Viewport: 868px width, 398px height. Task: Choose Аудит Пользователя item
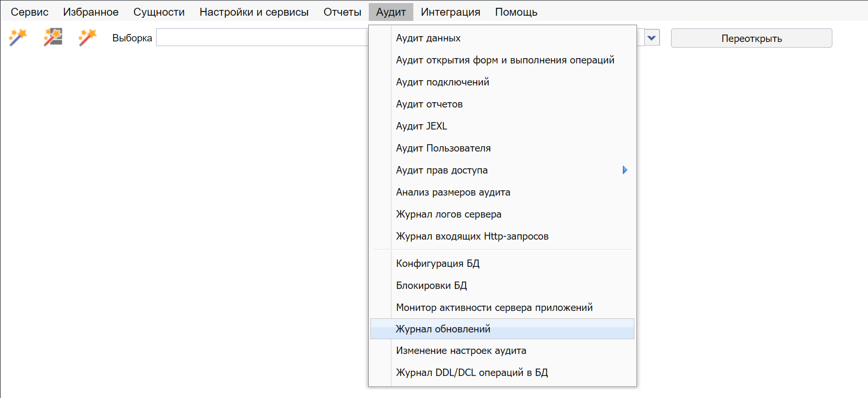pyautogui.click(x=502, y=148)
